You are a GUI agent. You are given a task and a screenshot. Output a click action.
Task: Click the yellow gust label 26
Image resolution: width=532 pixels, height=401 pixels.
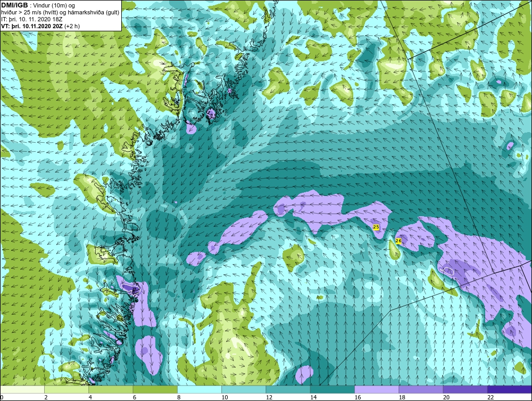pos(398,241)
